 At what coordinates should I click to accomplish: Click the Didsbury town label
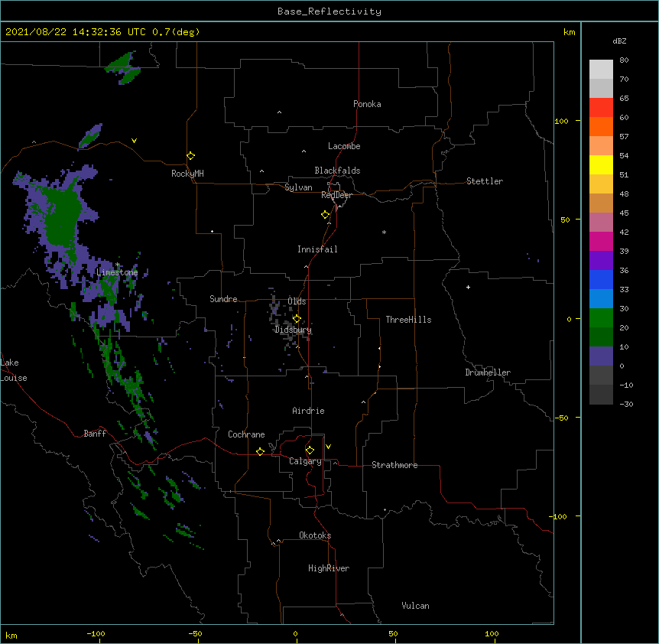coord(294,330)
